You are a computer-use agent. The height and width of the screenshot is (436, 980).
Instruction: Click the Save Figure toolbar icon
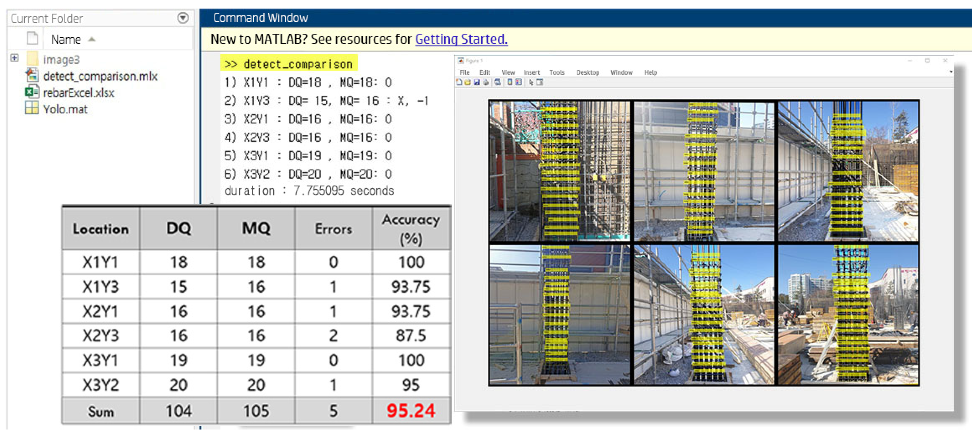pos(477,82)
